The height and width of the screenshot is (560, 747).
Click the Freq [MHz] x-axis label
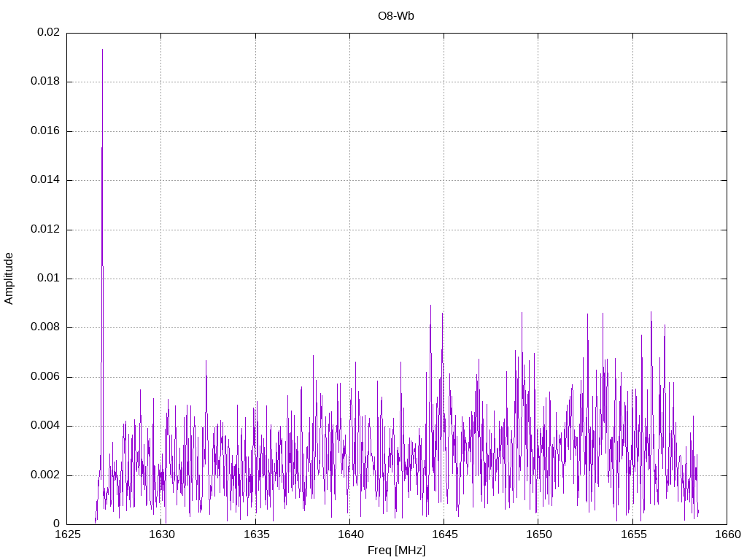click(396, 551)
